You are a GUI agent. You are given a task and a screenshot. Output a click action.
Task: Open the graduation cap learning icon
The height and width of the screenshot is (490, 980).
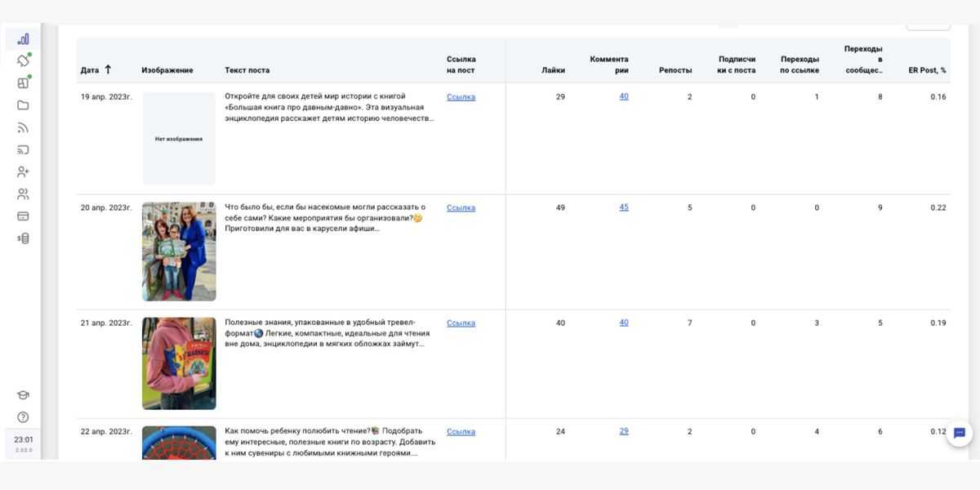[23, 395]
